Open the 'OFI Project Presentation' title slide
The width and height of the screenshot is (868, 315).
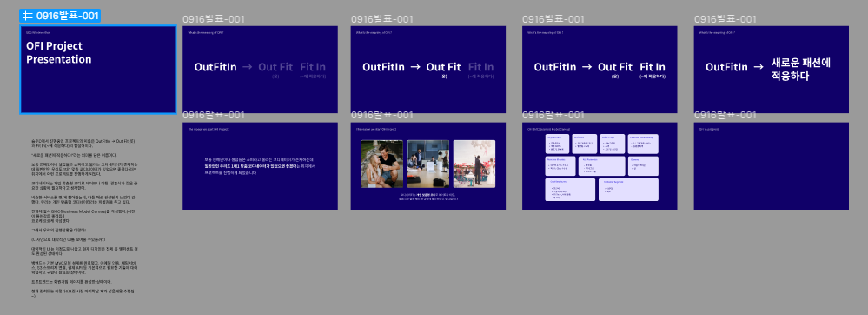(x=97, y=70)
